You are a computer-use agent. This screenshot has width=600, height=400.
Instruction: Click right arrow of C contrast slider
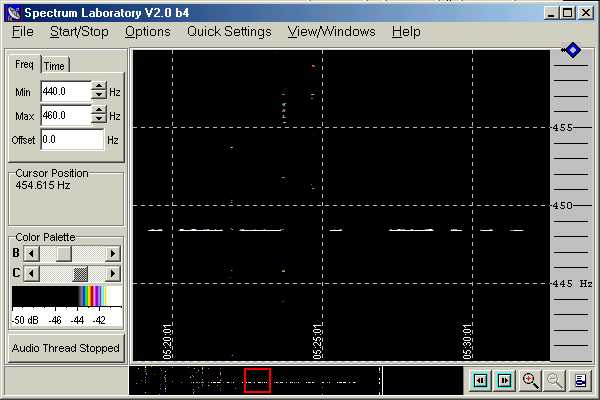tap(112, 274)
